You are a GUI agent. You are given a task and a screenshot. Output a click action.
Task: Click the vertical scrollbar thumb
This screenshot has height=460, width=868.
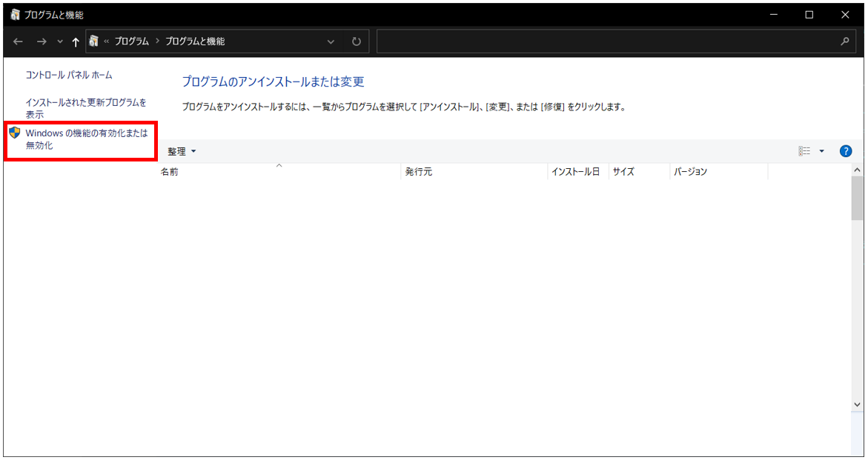[x=857, y=199]
